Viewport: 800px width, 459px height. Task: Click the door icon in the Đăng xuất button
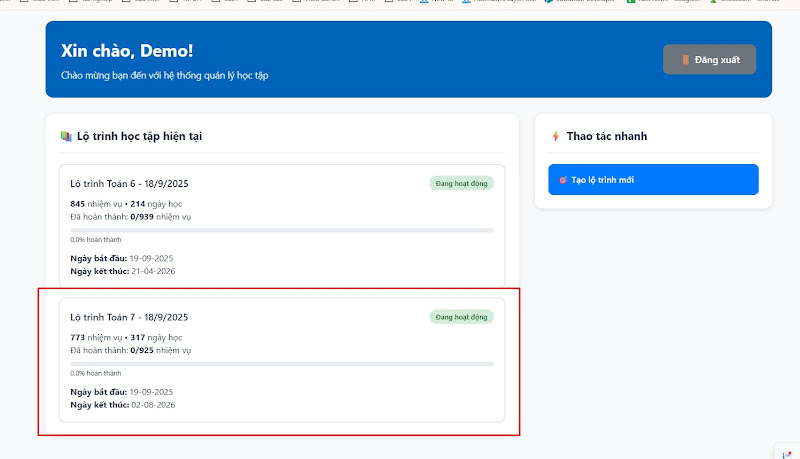point(685,60)
